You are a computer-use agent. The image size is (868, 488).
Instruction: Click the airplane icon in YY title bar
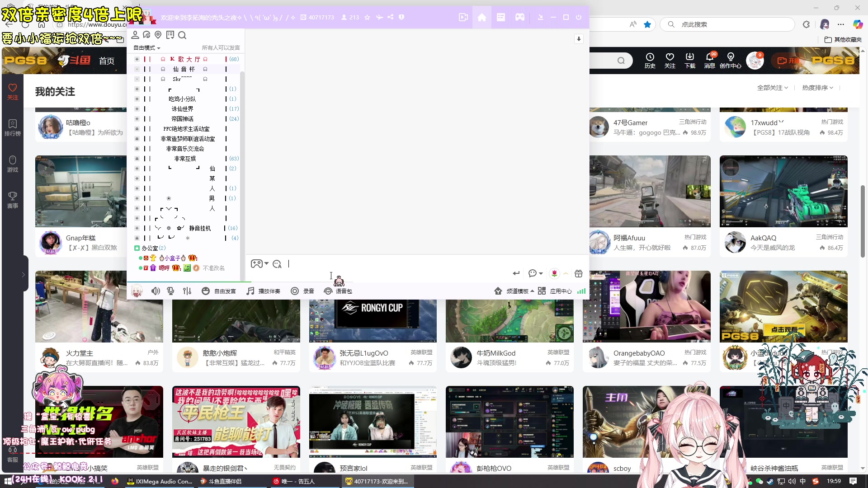point(379,17)
